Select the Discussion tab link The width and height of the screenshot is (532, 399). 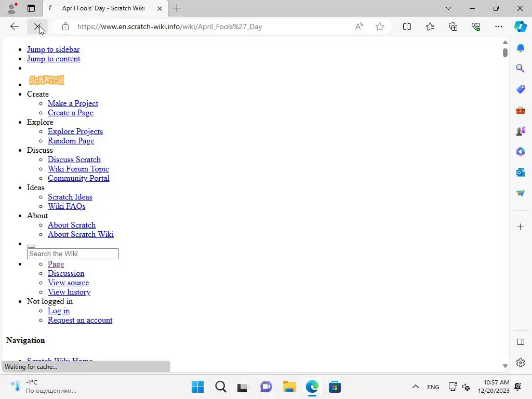click(x=66, y=273)
